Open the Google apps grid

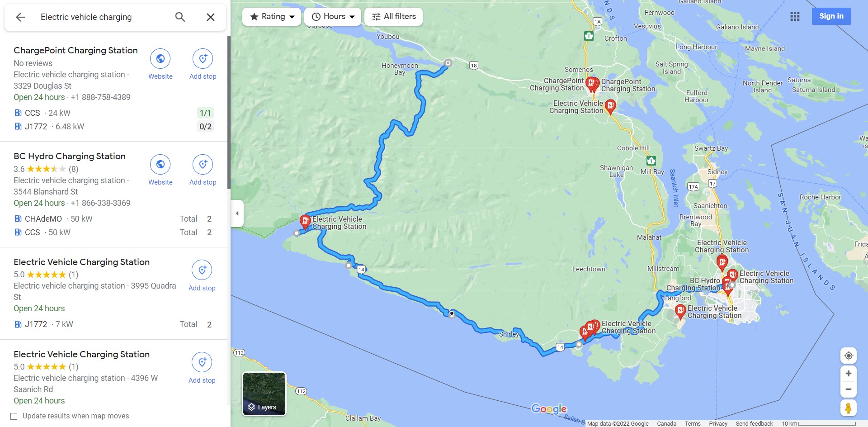(795, 16)
